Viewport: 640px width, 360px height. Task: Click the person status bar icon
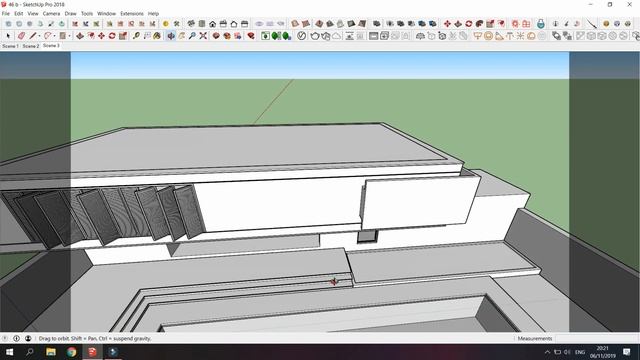click(28, 338)
